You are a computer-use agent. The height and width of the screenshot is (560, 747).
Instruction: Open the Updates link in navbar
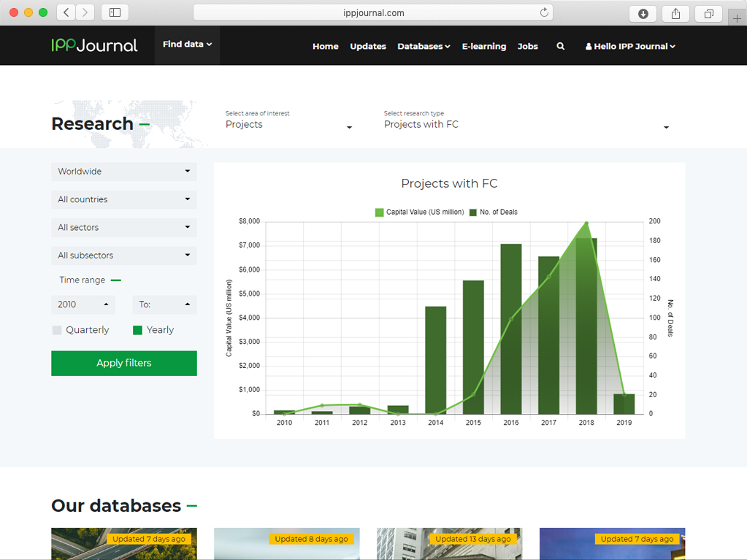pyautogui.click(x=367, y=46)
